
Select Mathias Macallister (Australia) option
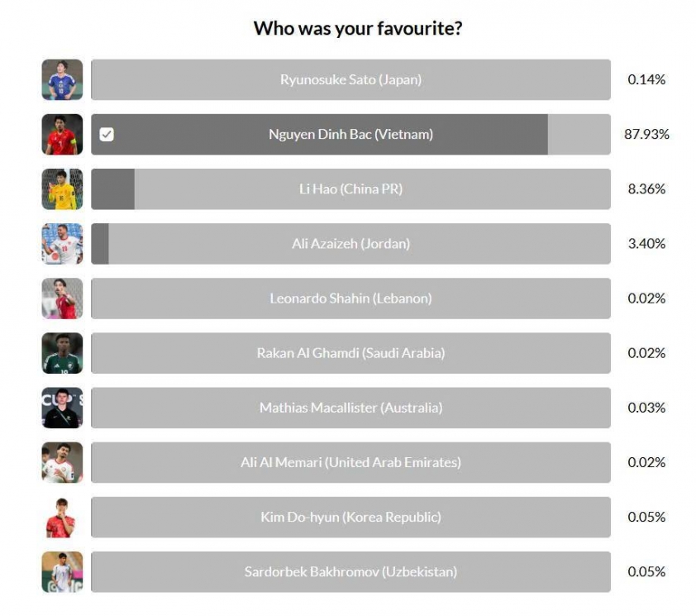point(350,408)
